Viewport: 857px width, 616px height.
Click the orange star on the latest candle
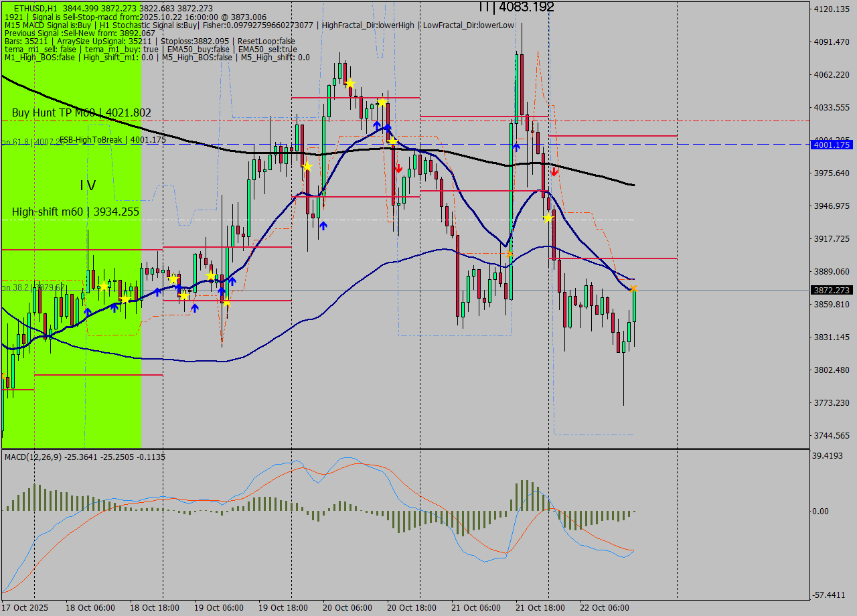[633, 288]
